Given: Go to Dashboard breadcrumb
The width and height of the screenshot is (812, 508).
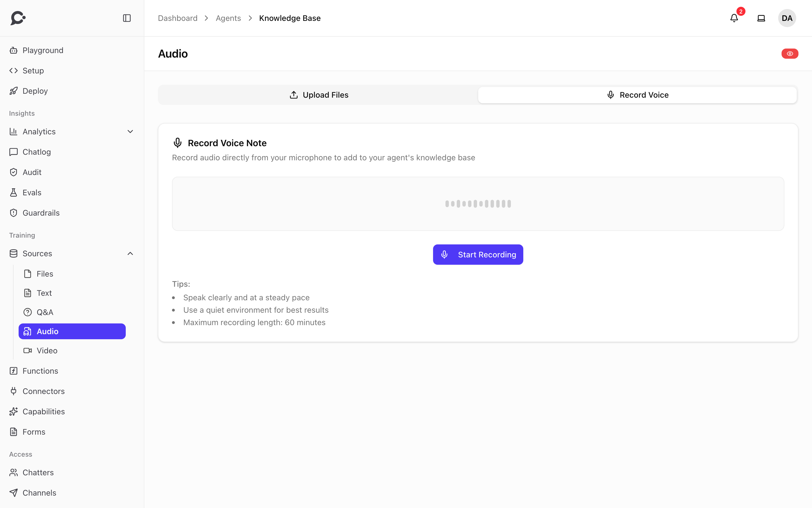Looking at the screenshot, I should click(x=178, y=18).
